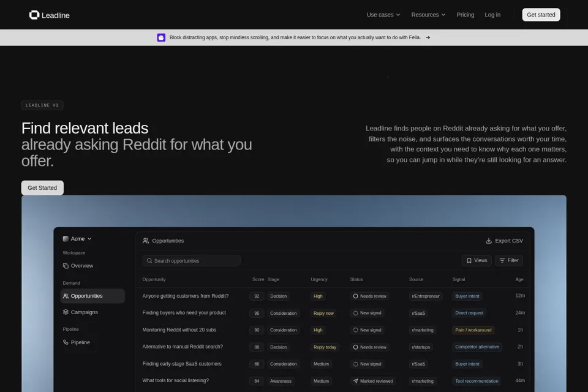Click the bookmark icon in the Views button
The height and width of the screenshot is (392, 588).
click(x=469, y=260)
